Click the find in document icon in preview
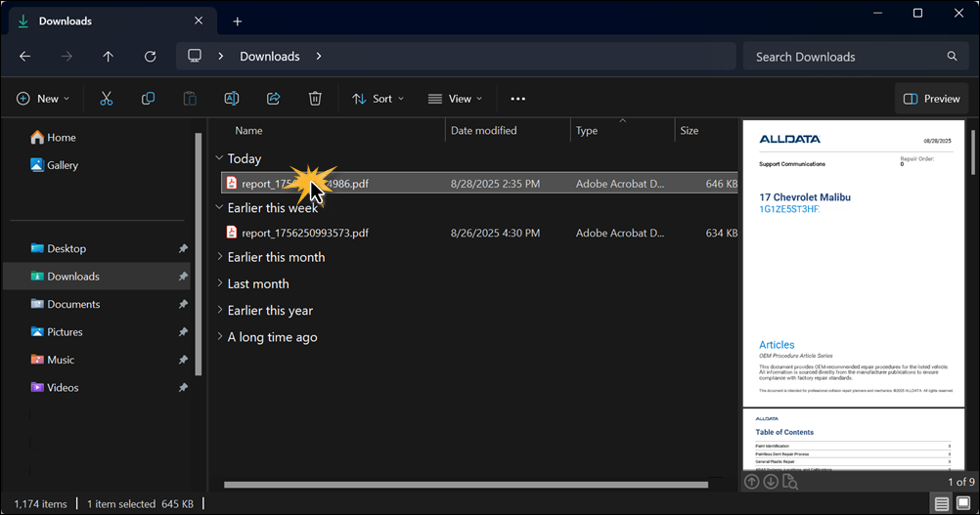Viewport: 980px width, 515px height. [x=790, y=482]
